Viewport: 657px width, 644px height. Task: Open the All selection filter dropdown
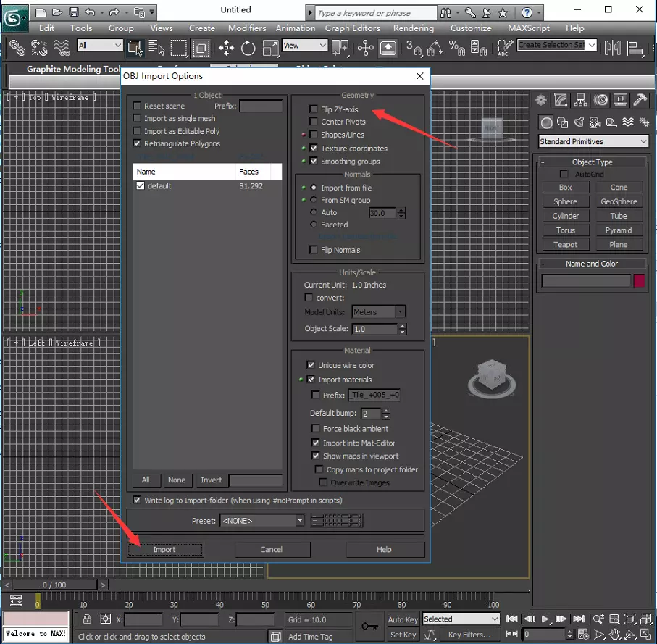(100, 45)
